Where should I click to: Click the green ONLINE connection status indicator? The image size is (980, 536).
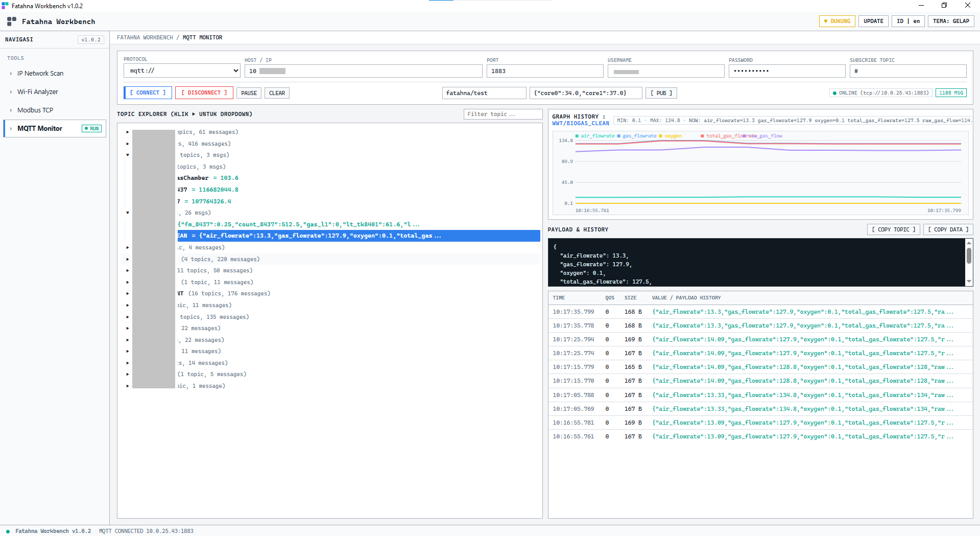pyautogui.click(x=880, y=93)
